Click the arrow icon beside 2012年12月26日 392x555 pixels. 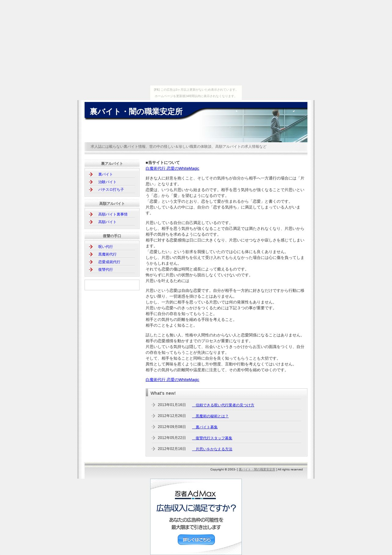pyautogui.click(x=154, y=416)
